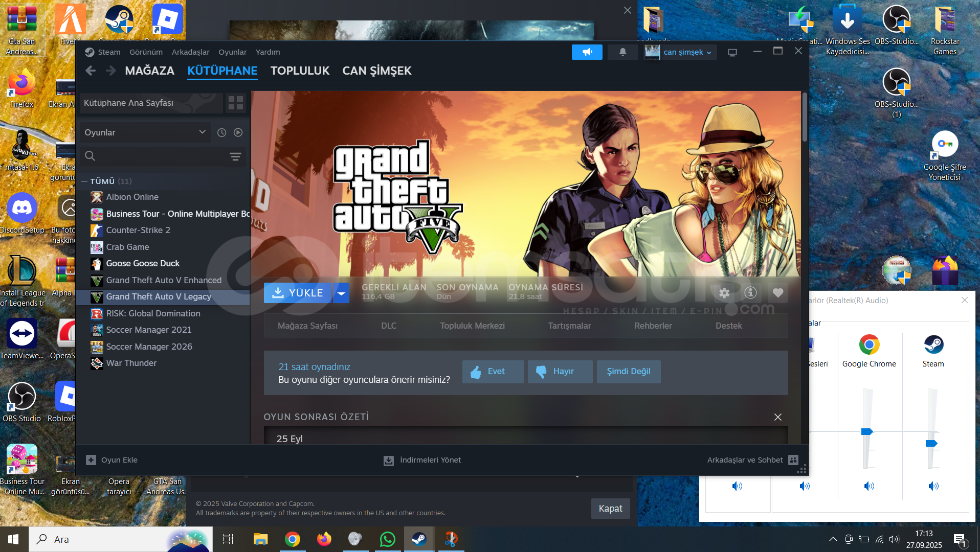Open the Steam menu
Viewport: 980px width, 552px height.
click(109, 52)
